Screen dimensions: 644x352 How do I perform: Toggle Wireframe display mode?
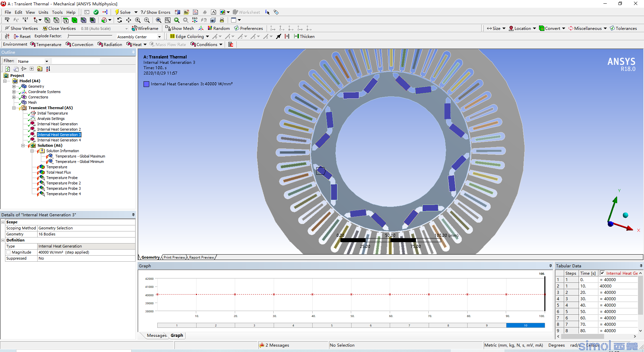tap(145, 28)
